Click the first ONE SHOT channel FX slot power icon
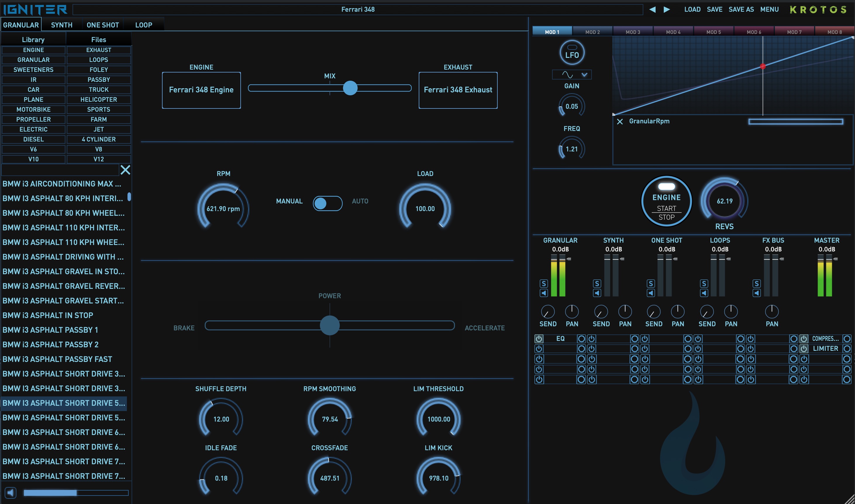Viewport: 855px width, 504px height. pos(645,339)
